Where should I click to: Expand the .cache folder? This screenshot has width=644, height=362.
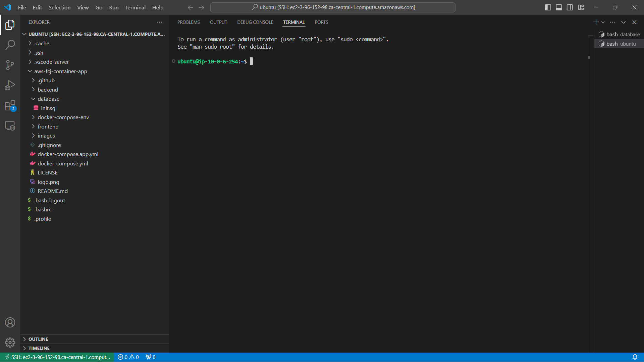95,43
